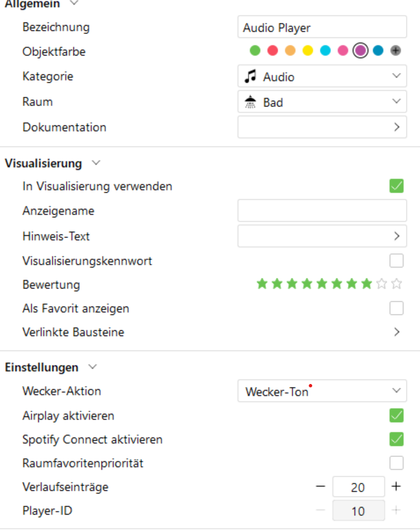Click the Bezeichnung Audio Player field

322,28
